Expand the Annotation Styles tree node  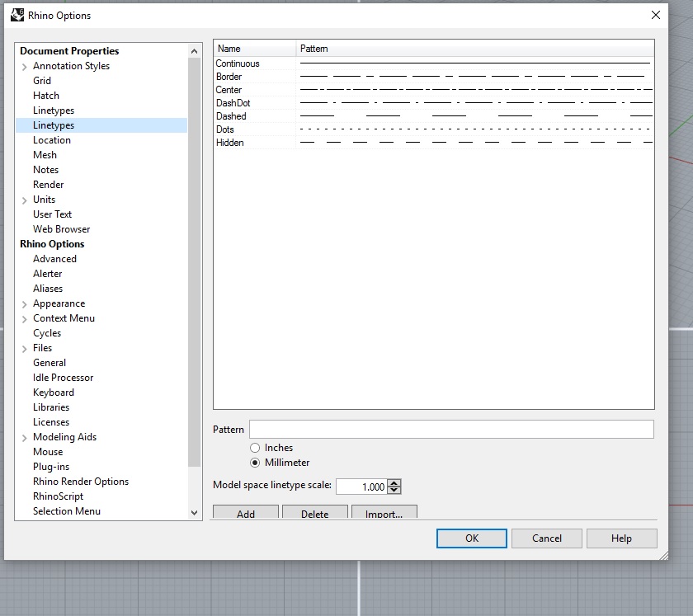(x=24, y=67)
